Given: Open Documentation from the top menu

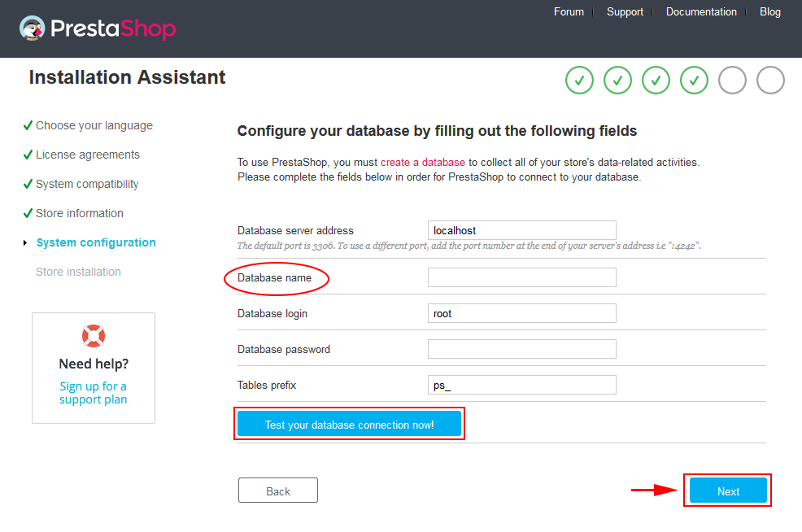Looking at the screenshot, I should click(701, 11).
